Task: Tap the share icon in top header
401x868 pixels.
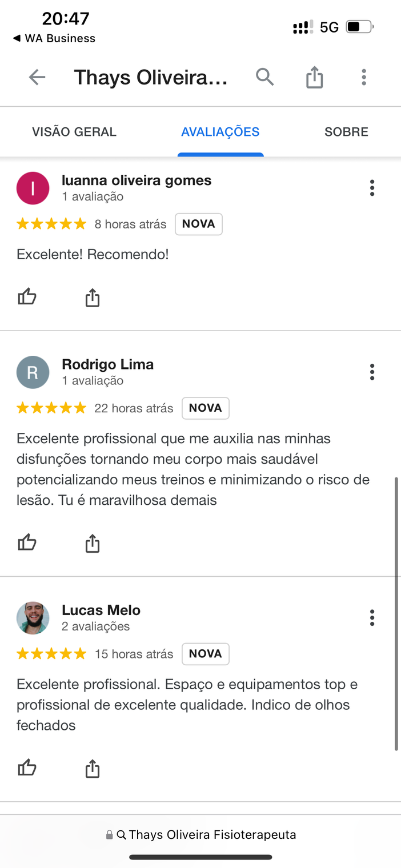Action: click(314, 77)
